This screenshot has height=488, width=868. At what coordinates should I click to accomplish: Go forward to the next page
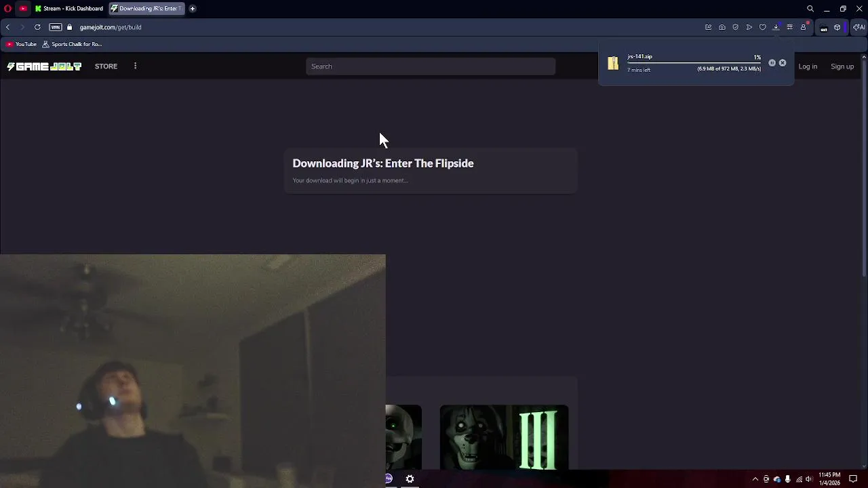tap(22, 27)
